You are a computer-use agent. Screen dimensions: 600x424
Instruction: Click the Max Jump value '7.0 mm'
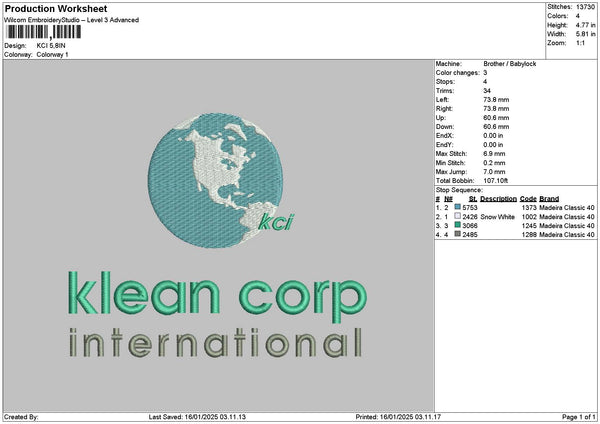pyautogui.click(x=494, y=172)
